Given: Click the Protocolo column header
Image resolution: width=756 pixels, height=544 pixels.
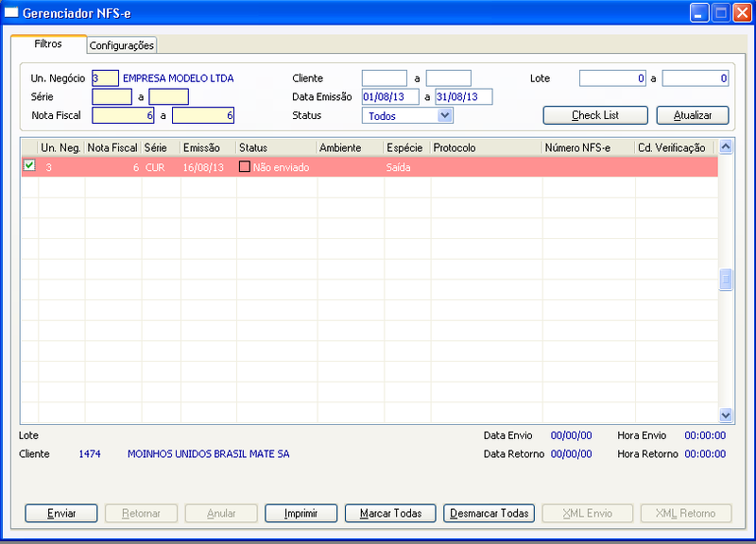Looking at the screenshot, I should (487, 147).
